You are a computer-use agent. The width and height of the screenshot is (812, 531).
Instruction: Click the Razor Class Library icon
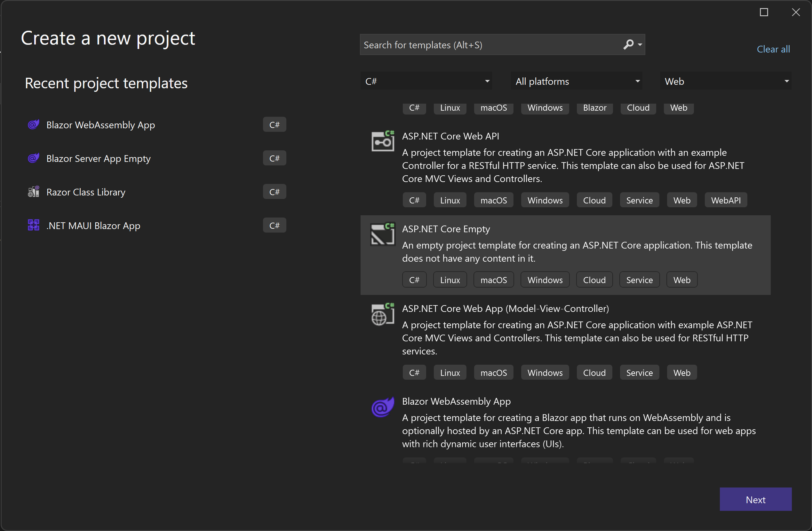click(x=34, y=192)
